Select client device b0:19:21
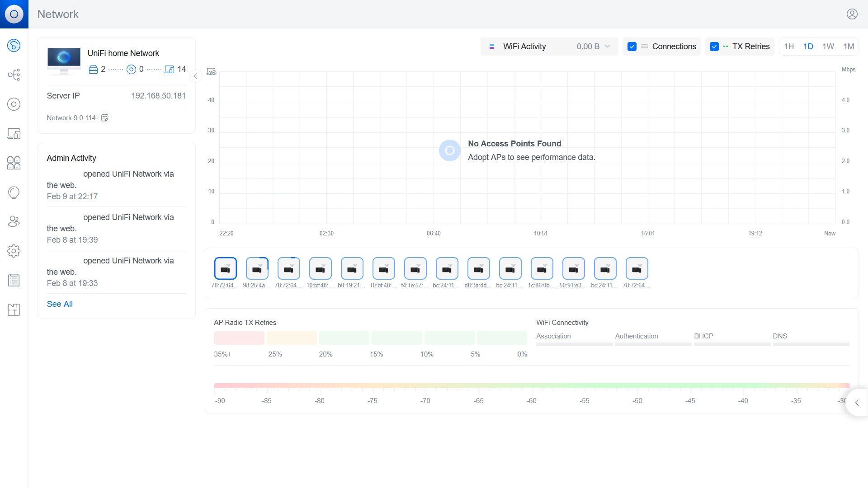Screen dimensions: 868x488 click(352, 269)
